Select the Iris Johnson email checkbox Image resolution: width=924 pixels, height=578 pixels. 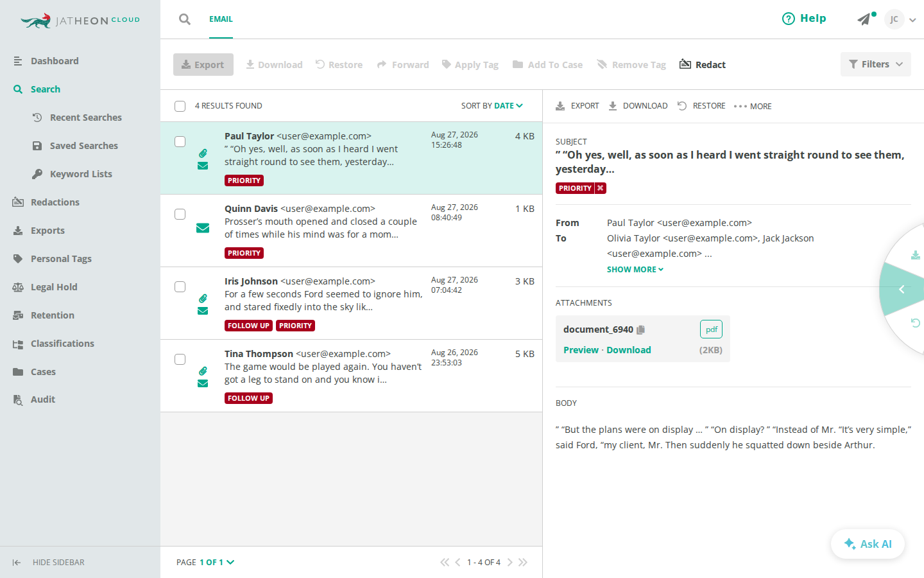pos(180,287)
